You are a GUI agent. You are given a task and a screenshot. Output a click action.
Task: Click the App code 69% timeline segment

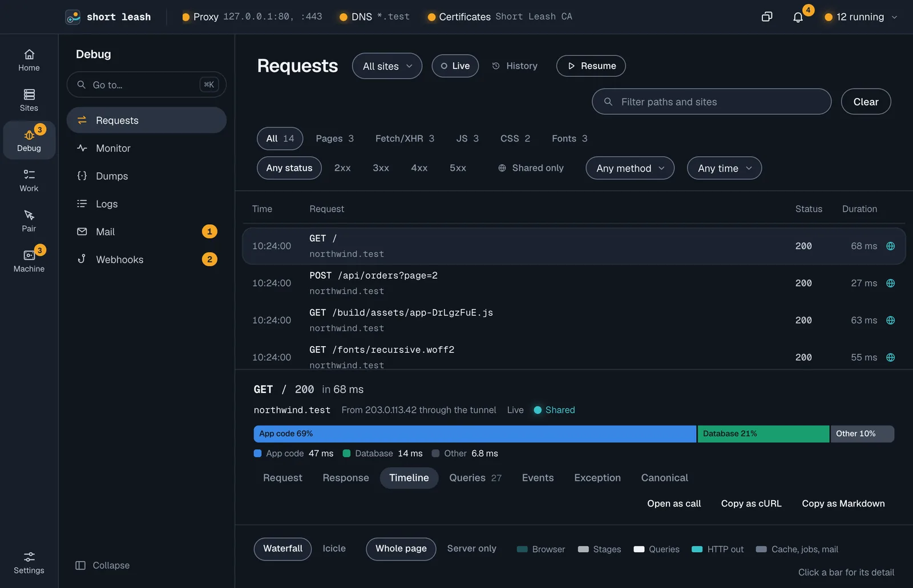pos(475,434)
